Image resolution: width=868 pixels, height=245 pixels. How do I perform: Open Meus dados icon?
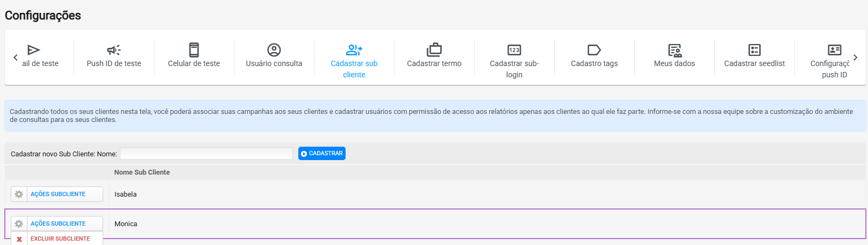pos(675,51)
